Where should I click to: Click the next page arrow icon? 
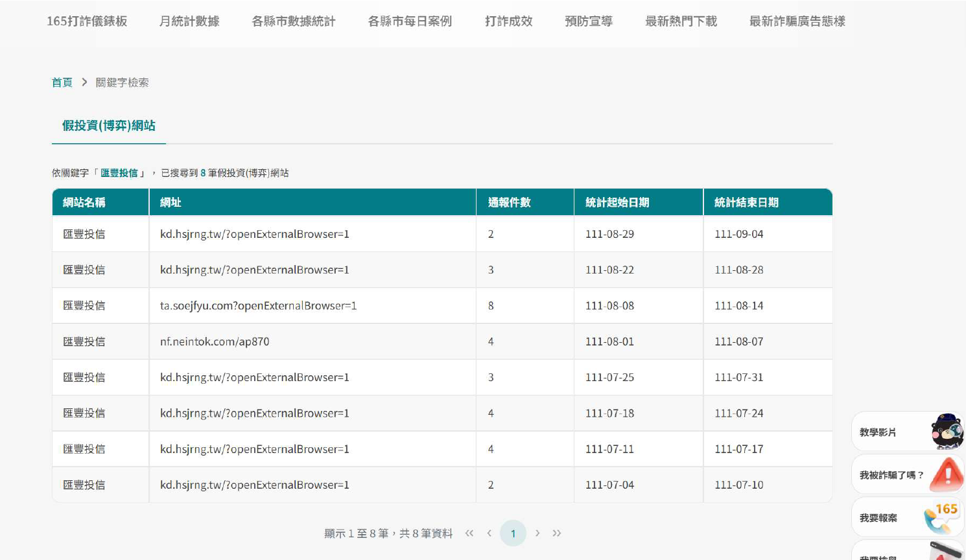pos(537,533)
